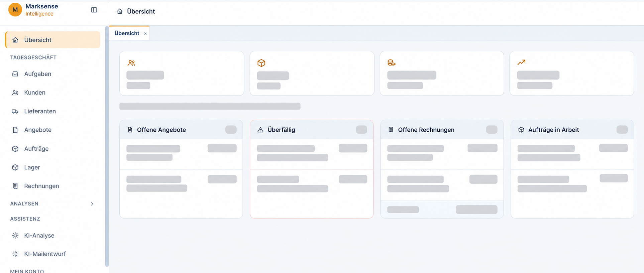Screen dimensions: 644x273
Task: Expand the Analysen section chevron
Action: 92,204
